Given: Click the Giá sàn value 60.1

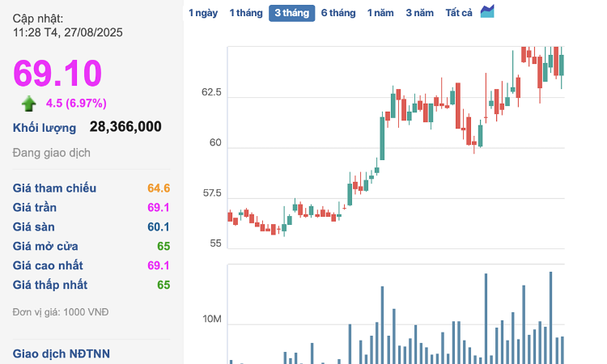Looking at the screenshot, I should [x=158, y=226].
